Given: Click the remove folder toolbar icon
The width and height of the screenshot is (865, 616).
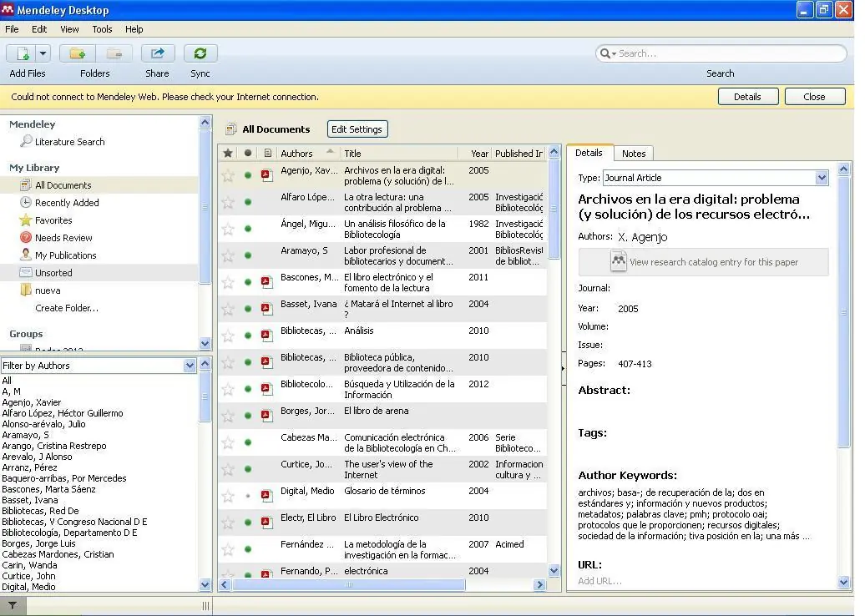Looking at the screenshot, I should coord(114,53).
